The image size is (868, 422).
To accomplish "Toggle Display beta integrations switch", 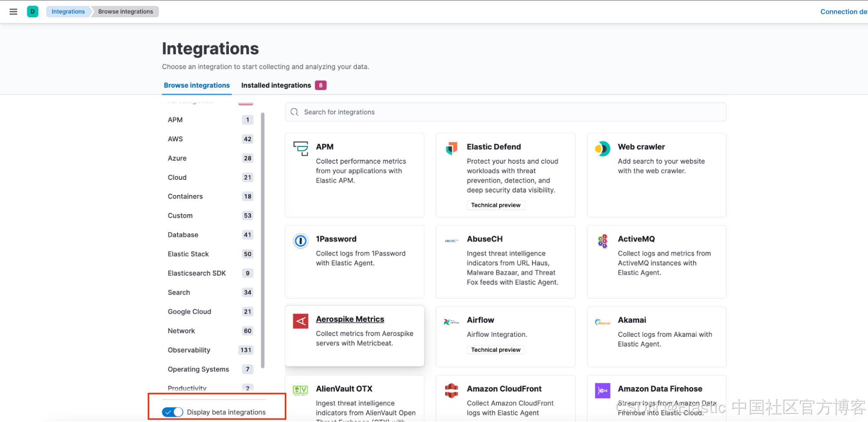I will pyautogui.click(x=172, y=412).
